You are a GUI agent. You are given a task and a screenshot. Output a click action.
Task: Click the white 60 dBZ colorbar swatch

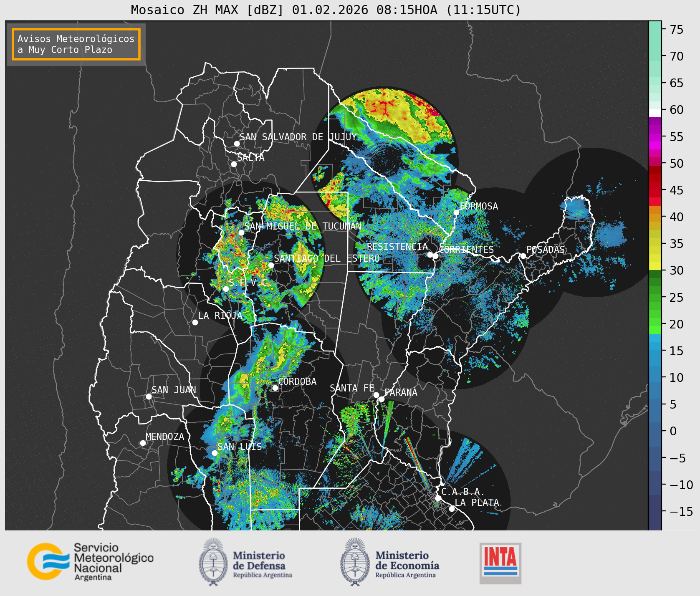(655, 113)
